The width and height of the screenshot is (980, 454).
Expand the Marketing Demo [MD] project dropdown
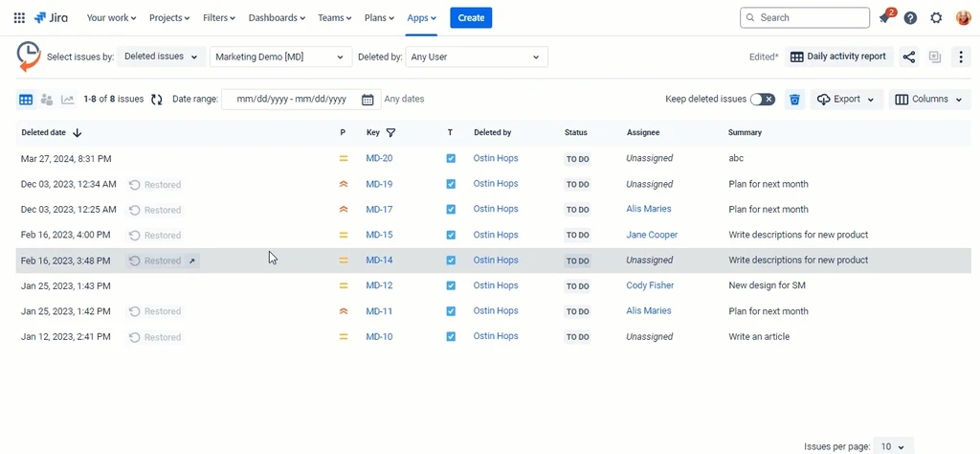280,57
